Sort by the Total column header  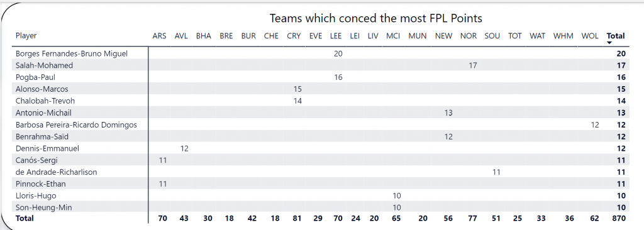coord(616,36)
